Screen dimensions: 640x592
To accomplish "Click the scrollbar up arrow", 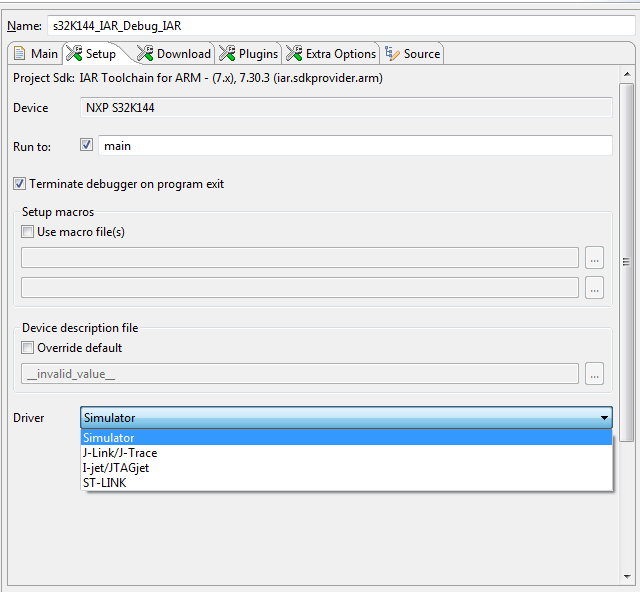I will pyautogui.click(x=627, y=74).
